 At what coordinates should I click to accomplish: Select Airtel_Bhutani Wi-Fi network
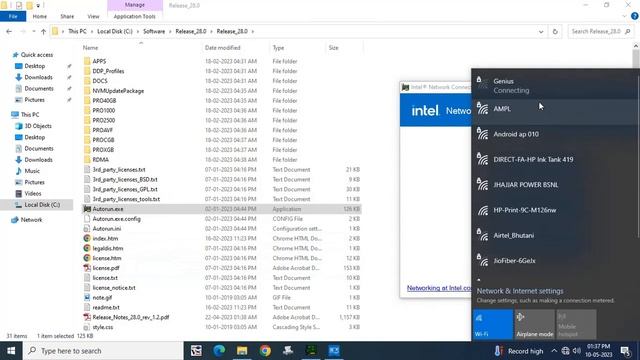555,236
